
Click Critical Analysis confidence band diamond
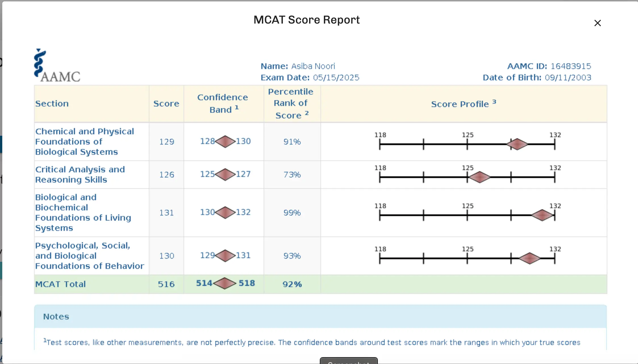tap(225, 174)
